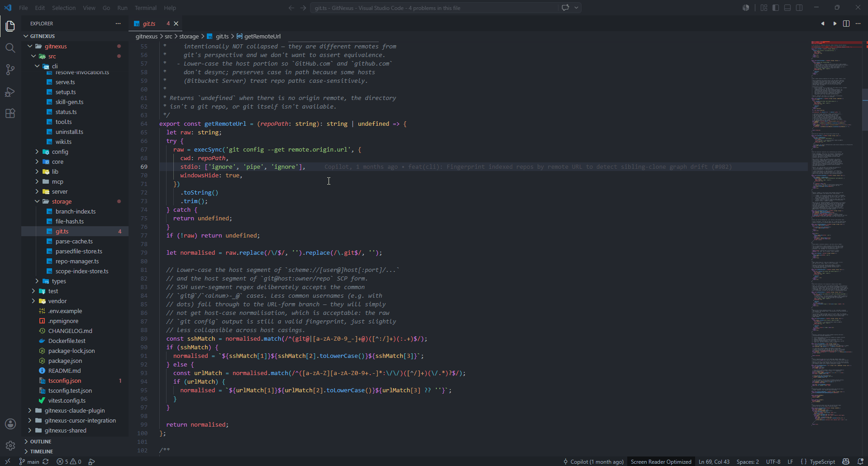Open editor More Actions ellipsis
This screenshot has height=466, width=868.
tap(858, 24)
